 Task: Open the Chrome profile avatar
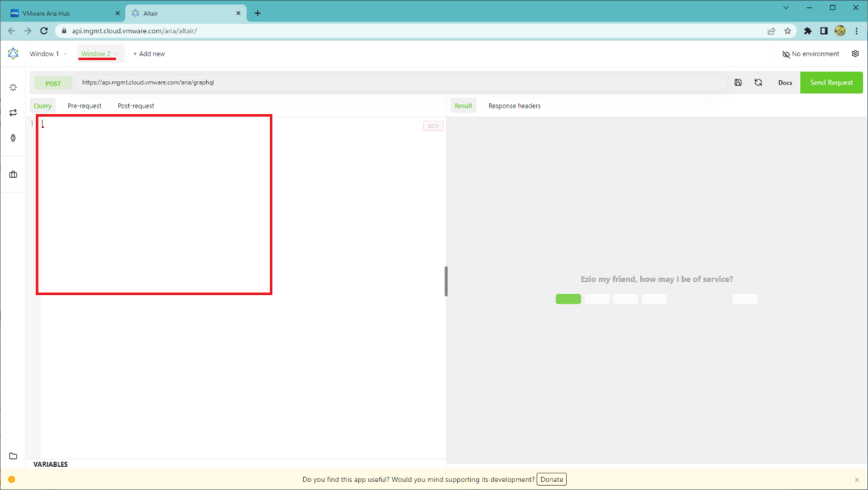(x=840, y=31)
